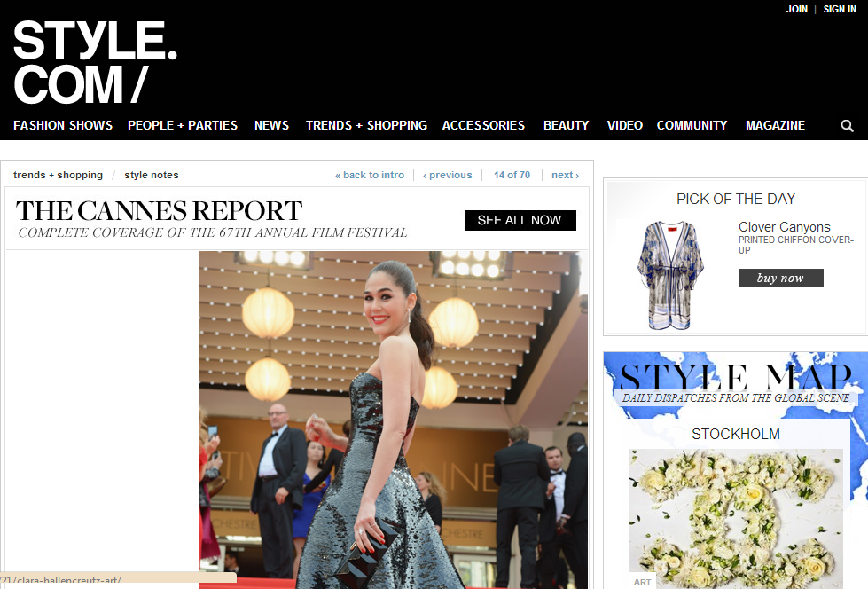This screenshot has height=589, width=868.
Task: Click the chiffon cover-up product image
Action: tap(670, 275)
